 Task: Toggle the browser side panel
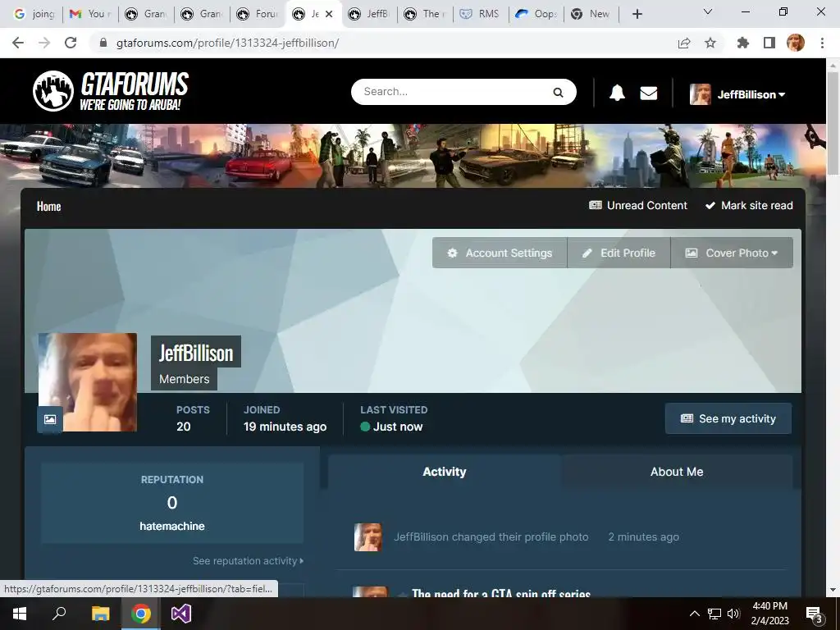[769, 43]
